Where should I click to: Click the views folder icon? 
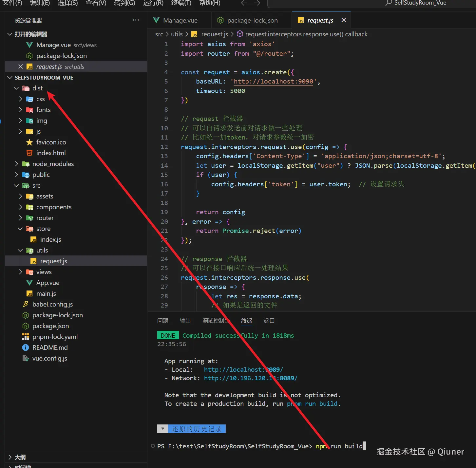tap(29, 272)
